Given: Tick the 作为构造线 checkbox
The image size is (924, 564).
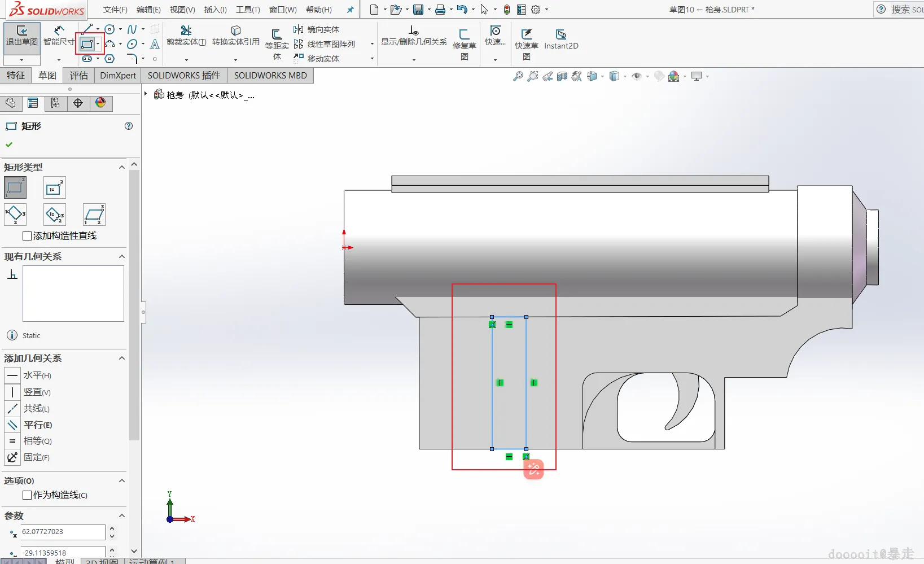Looking at the screenshot, I should point(27,495).
